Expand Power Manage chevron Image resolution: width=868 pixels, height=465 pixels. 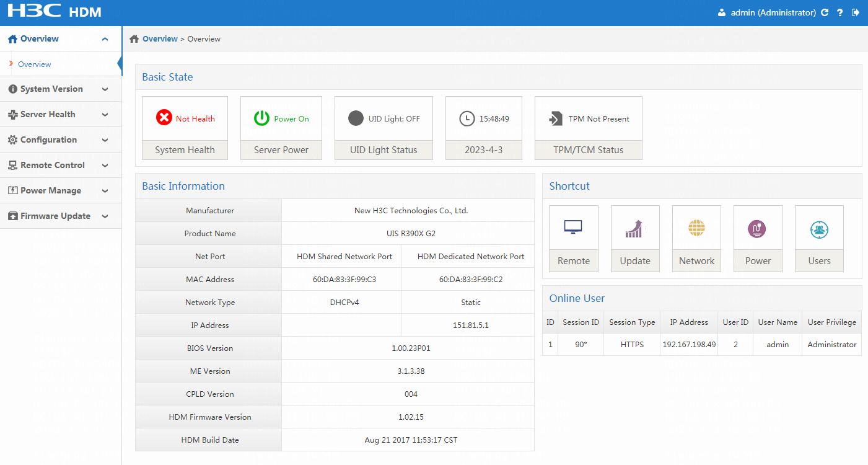pos(105,191)
